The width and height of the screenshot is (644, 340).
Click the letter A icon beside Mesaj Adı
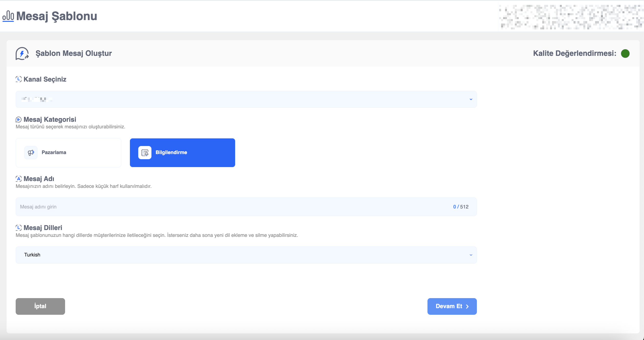[19, 179]
